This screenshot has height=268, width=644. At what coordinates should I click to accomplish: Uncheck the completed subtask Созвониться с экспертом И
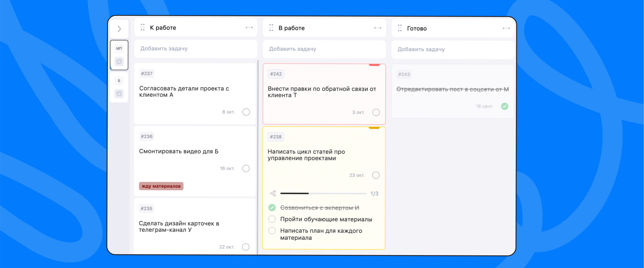(x=272, y=207)
